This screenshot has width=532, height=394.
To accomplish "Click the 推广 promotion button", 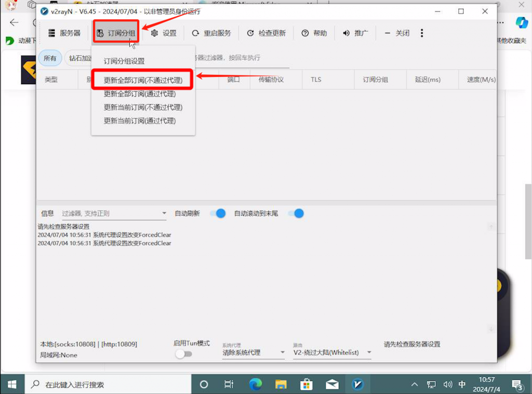I will click(x=355, y=33).
